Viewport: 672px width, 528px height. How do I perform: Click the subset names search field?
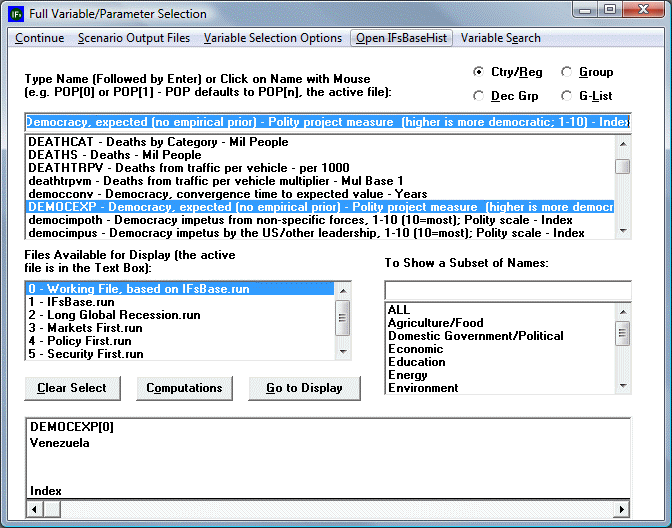[x=507, y=290]
